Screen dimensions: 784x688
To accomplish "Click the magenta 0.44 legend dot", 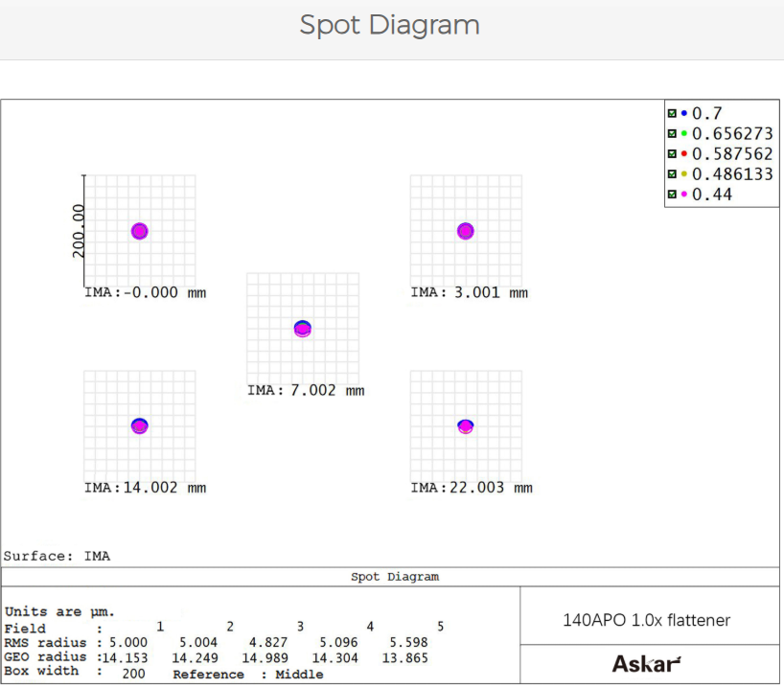I will [683, 195].
